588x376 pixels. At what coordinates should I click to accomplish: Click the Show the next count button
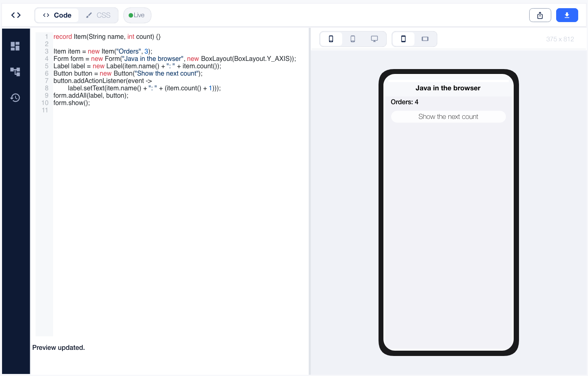[448, 116]
